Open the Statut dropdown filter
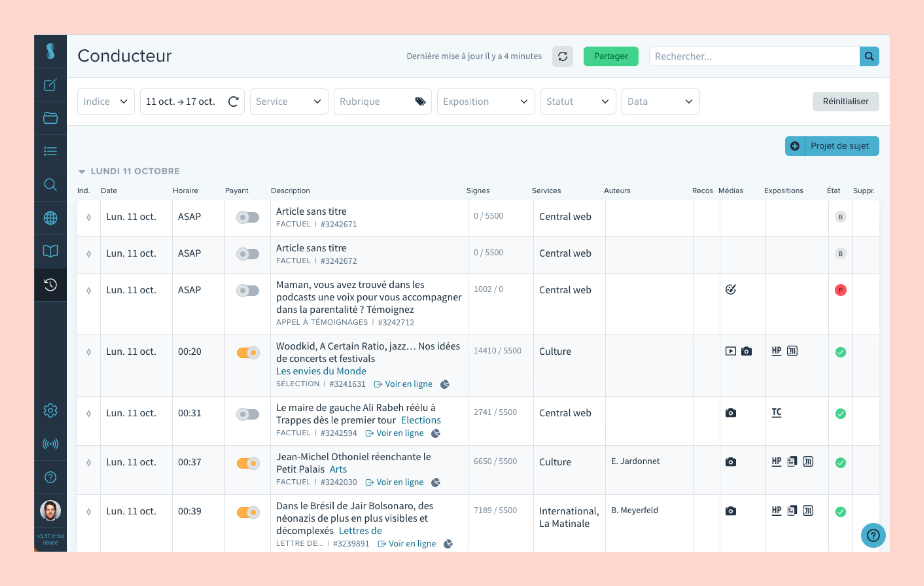The width and height of the screenshot is (924, 586). pos(578,101)
